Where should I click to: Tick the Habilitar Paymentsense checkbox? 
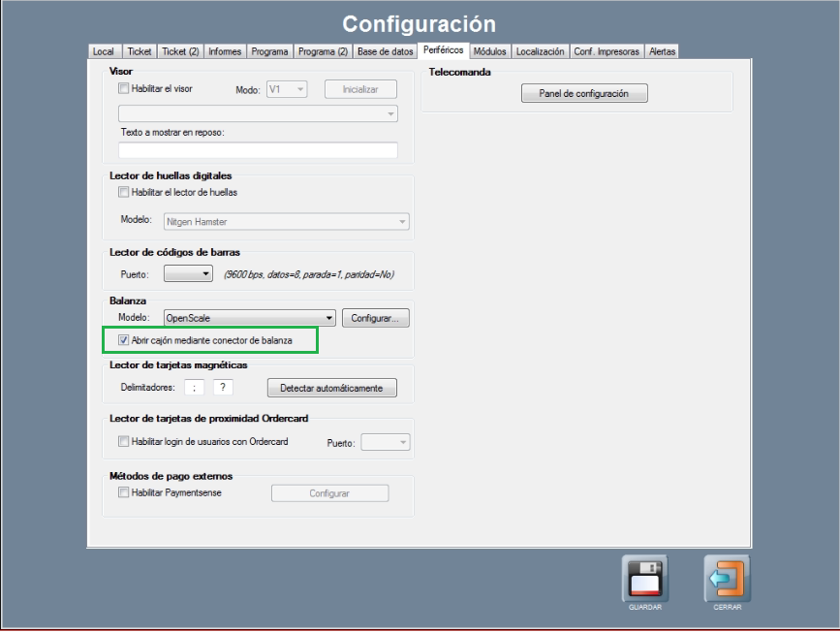124,492
